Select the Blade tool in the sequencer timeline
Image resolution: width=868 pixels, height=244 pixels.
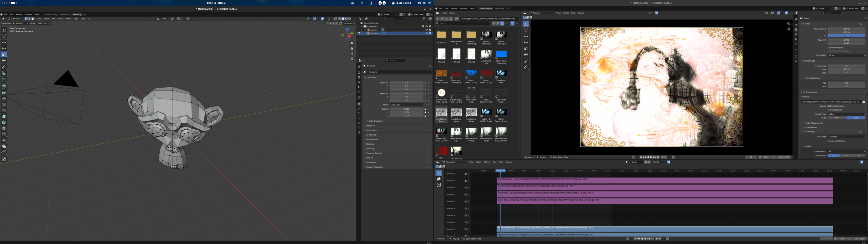(x=439, y=179)
